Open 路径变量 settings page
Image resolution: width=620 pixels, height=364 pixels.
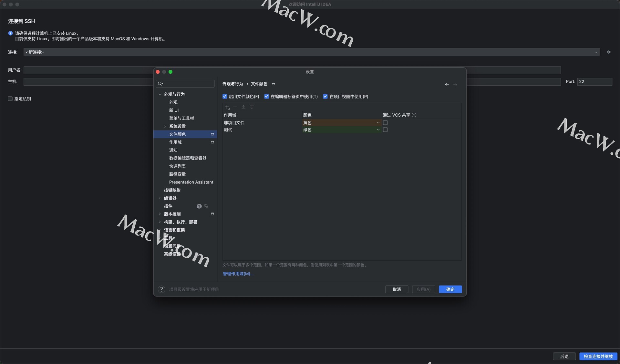point(177,174)
